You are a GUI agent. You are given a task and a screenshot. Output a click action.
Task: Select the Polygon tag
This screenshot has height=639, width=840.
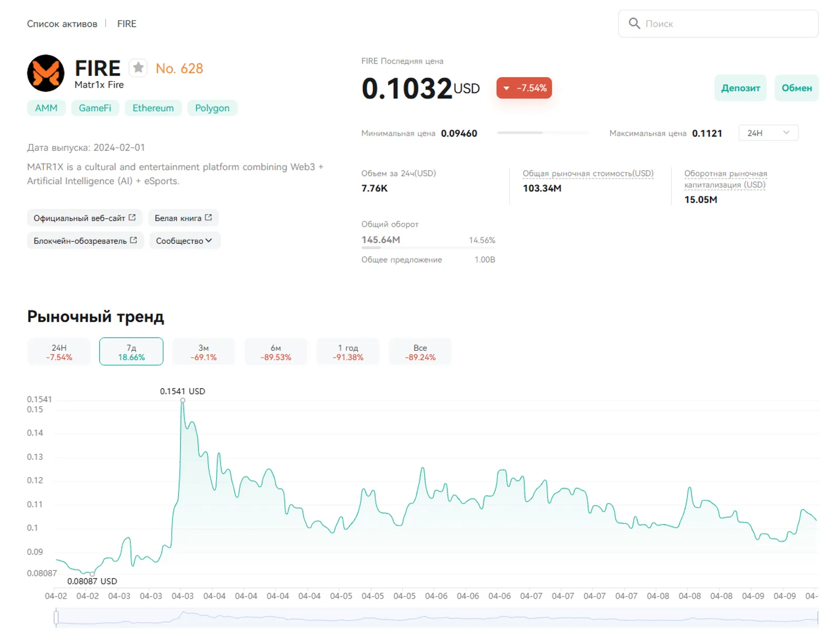click(212, 108)
